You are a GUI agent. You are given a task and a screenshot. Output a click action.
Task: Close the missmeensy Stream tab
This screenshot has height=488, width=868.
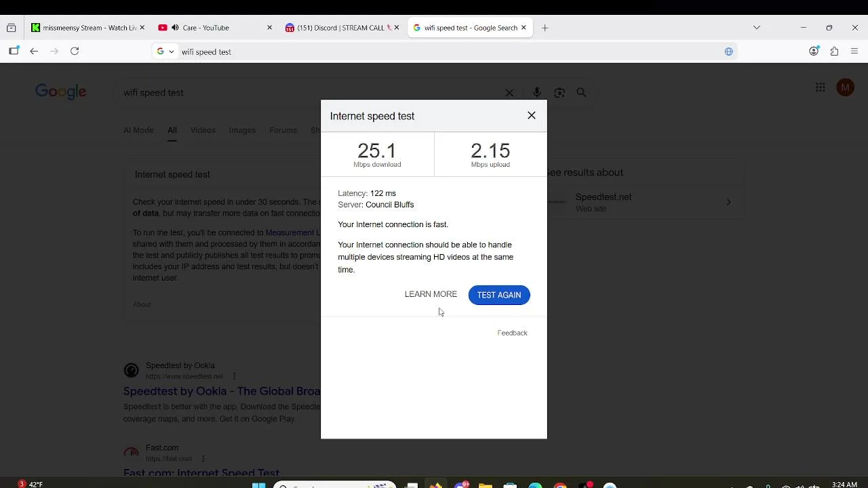(x=142, y=28)
